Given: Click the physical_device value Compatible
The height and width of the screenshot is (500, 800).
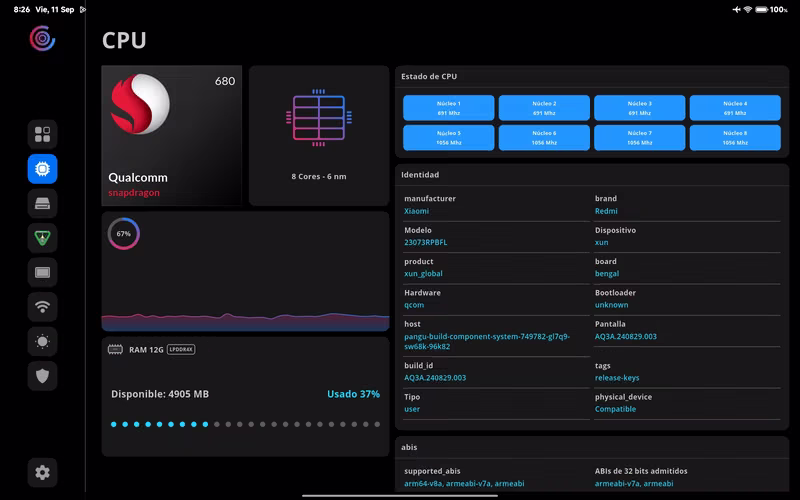Looking at the screenshot, I should click(615, 409).
